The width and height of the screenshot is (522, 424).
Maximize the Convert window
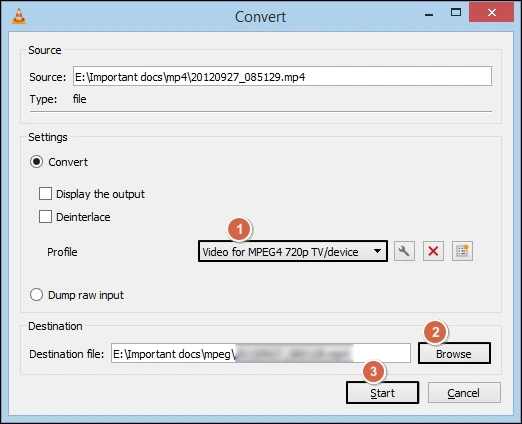456,13
